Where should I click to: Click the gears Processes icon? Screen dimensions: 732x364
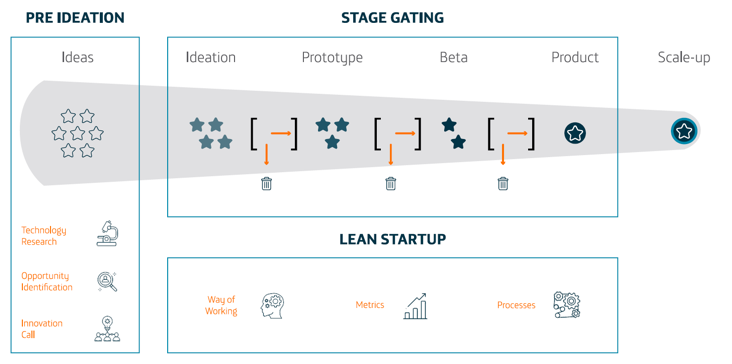[567, 305]
